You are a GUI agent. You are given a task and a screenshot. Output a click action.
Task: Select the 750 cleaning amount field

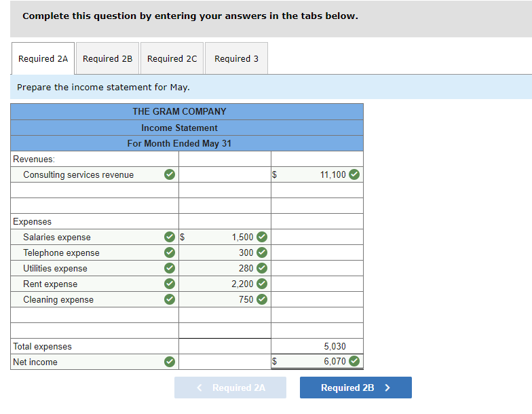click(x=225, y=299)
